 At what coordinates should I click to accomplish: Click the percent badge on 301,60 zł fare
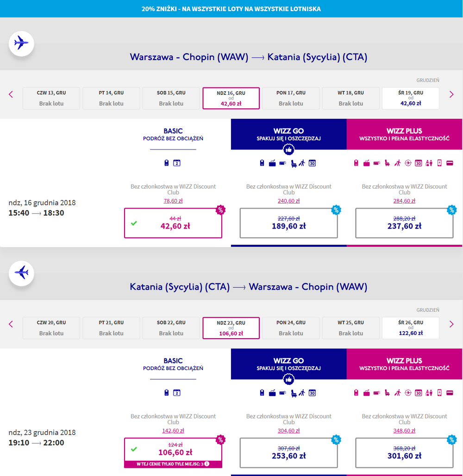pos(452,439)
